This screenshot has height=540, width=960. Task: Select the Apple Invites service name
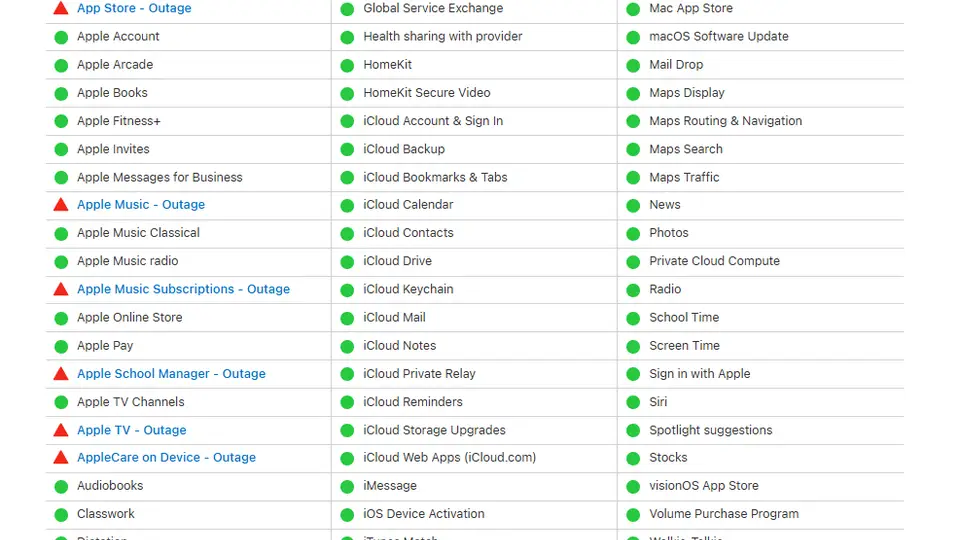(x=113, y=149)
